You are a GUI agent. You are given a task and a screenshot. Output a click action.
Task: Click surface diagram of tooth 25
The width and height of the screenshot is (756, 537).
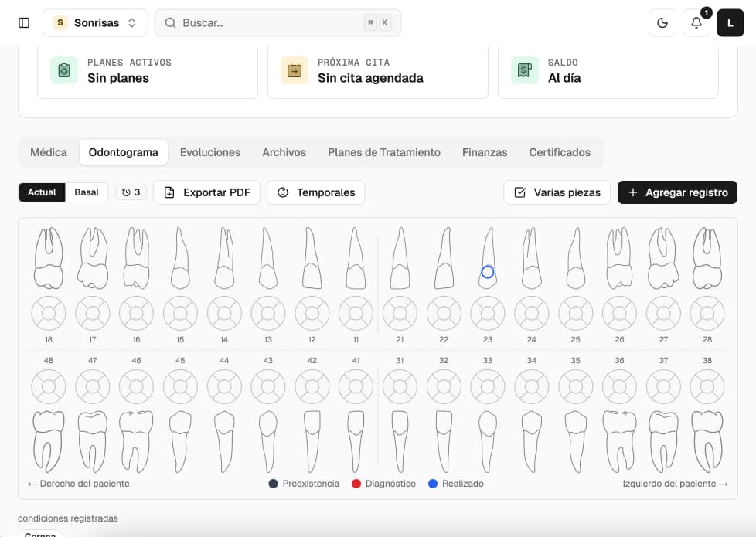576,314
